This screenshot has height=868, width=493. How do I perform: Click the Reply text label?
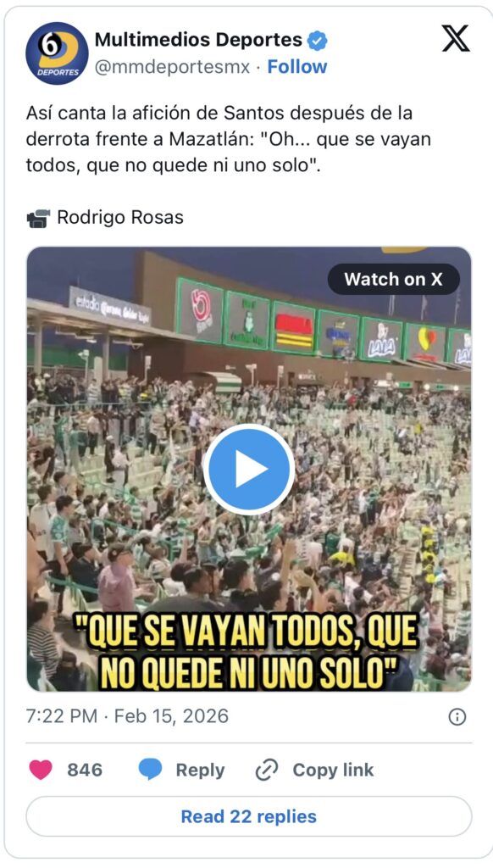(200, 770)
